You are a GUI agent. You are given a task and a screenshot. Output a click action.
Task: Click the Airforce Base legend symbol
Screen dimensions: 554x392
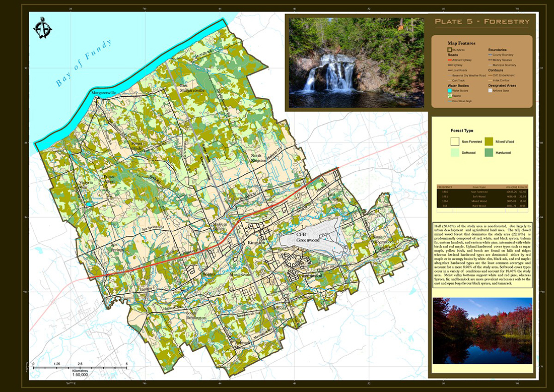coord(490,91)
